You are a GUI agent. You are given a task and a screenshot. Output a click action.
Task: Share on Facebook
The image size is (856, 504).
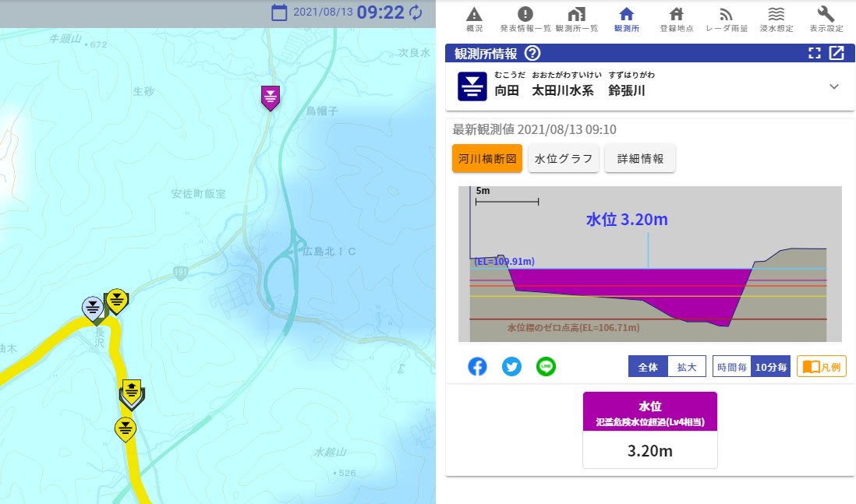coord(477,367)
